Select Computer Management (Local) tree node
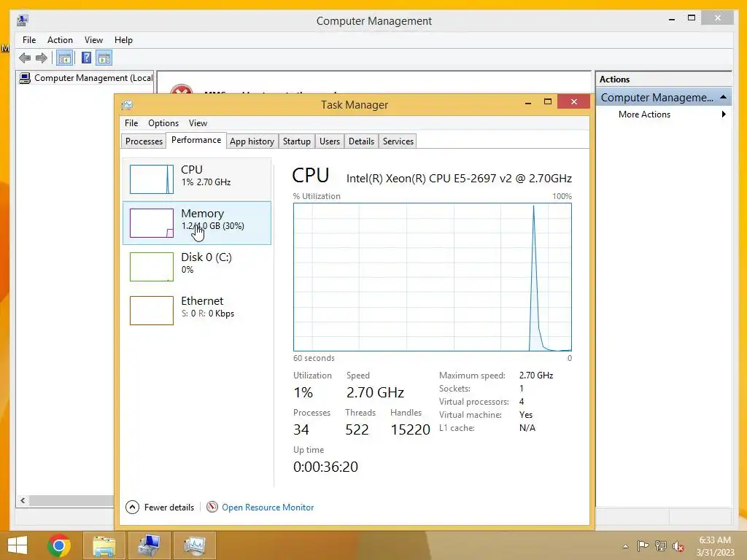 tap(86, 78)
